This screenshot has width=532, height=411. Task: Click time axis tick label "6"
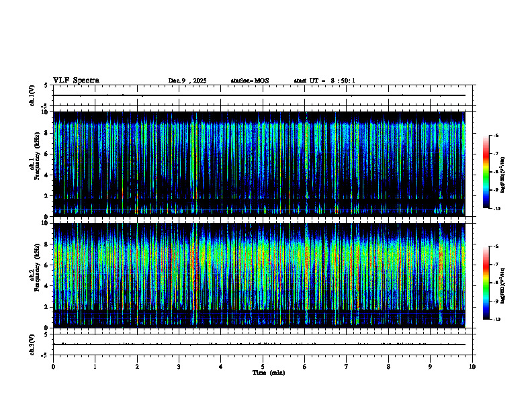pyautogui.click(x=305, y=367)
